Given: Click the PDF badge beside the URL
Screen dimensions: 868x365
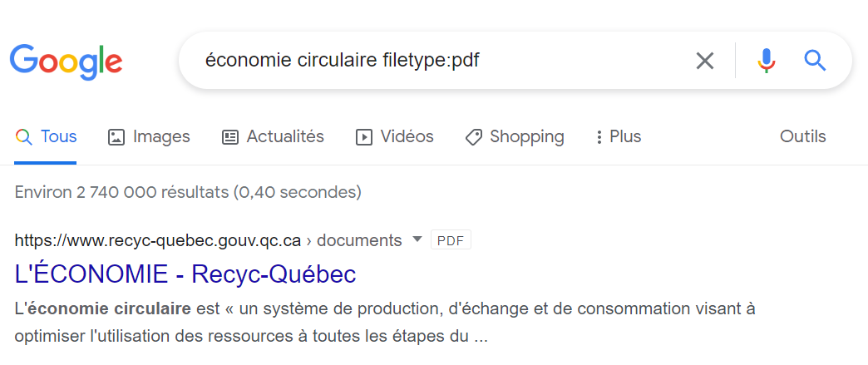Looking at the screenshot, I should pos(451,241).
